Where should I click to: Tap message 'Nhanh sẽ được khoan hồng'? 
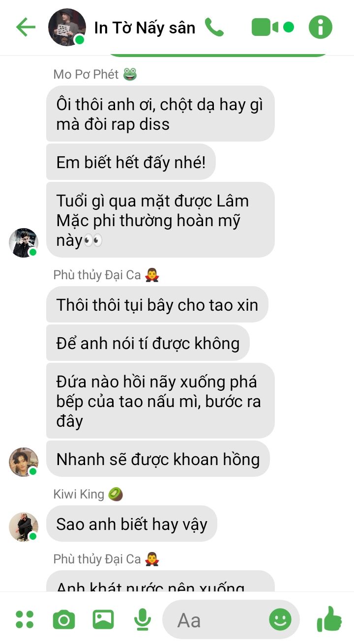158,459
